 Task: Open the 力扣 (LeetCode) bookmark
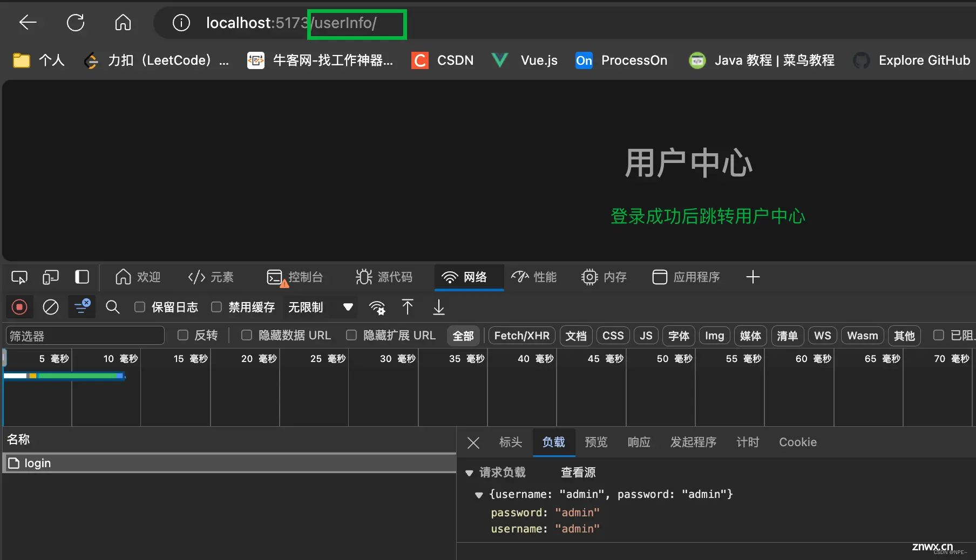click(157, 60)
